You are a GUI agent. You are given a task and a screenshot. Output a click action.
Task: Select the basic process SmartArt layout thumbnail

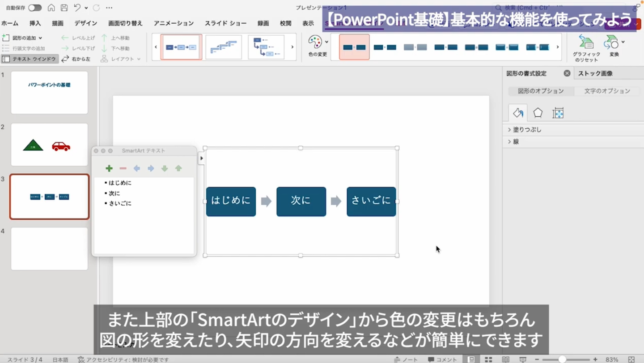[181, 47]
